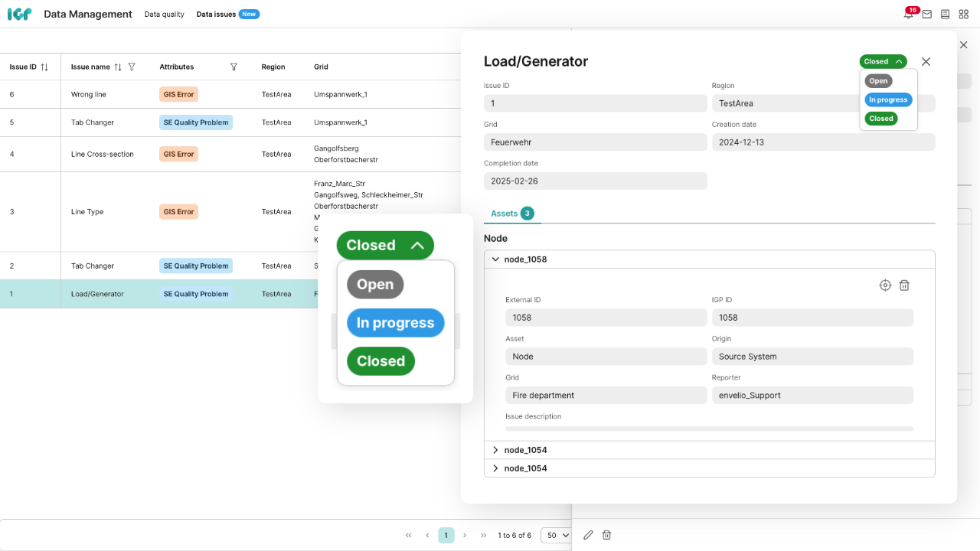The height and width of the screenshot is (551, 980).
Task: Click inside the Completion date field
Action: click(595, 181)
